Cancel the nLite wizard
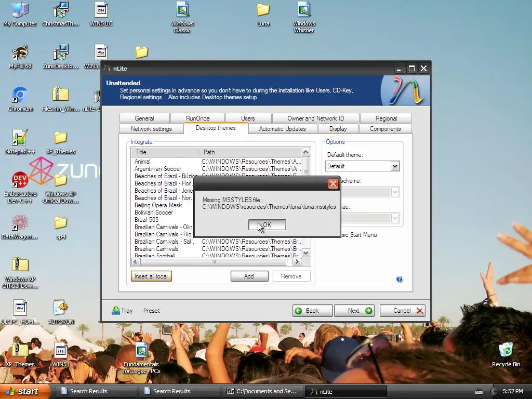Viewport: 532px width, 399px height. (402, 311)
